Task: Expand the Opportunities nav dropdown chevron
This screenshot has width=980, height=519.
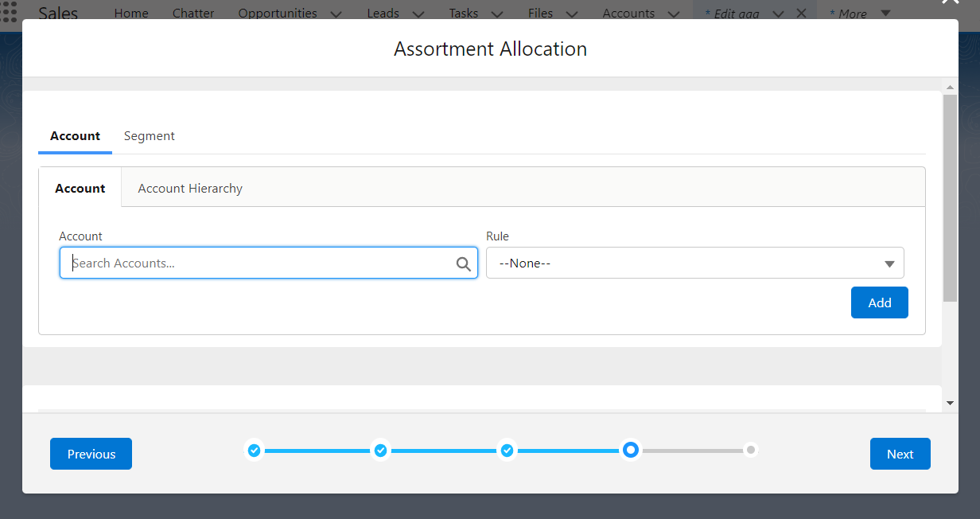Action: coord(336,14)
